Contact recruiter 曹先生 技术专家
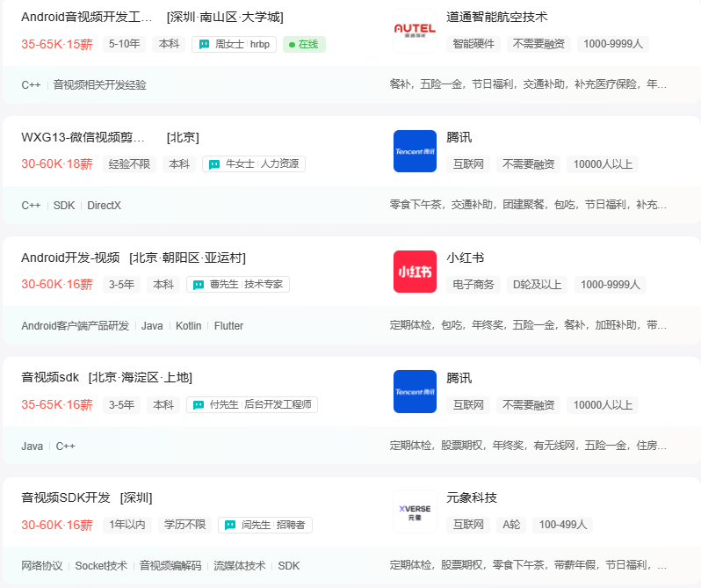The height and width of the screenshot is (588, 701). (238, 285)
